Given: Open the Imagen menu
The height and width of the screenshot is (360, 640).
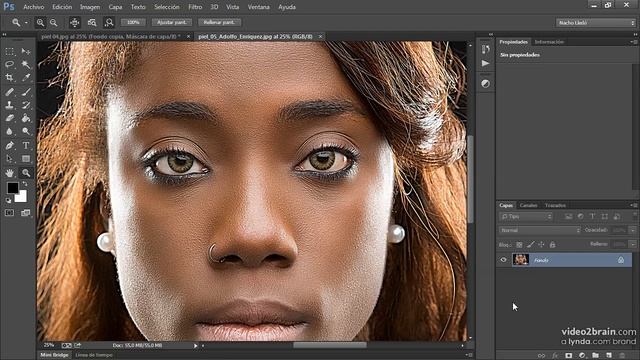Looking at the screenshot, I should click(90, 7).
